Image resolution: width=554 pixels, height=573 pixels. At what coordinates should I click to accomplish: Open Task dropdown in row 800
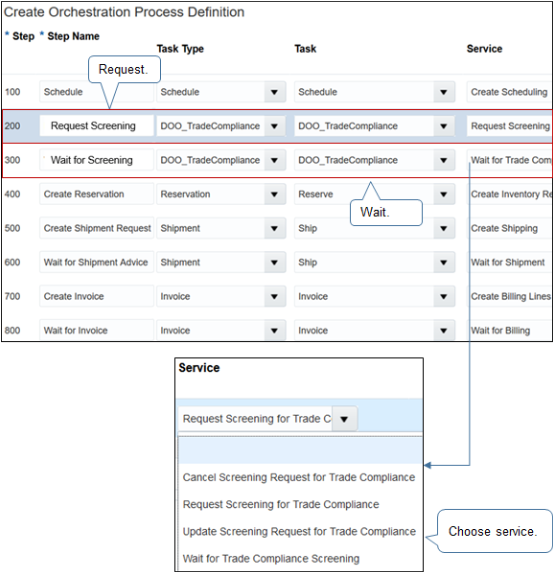tap(444, 330)
